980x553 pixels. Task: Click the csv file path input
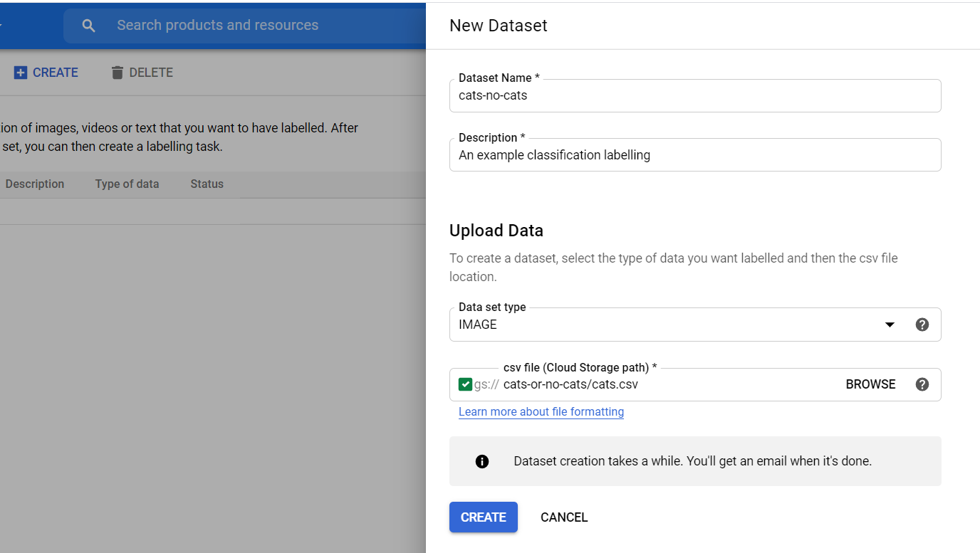coord(662,384)
